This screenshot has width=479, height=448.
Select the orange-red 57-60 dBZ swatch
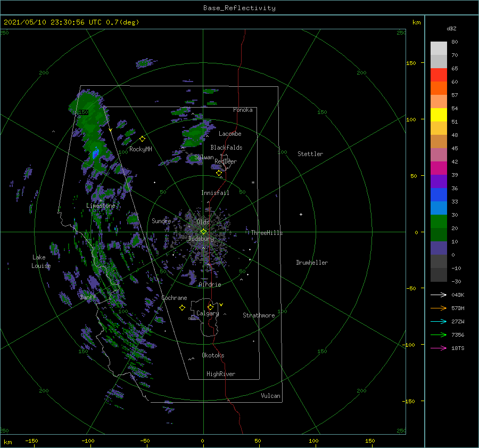pyautogui.click(x=439, y=88)
